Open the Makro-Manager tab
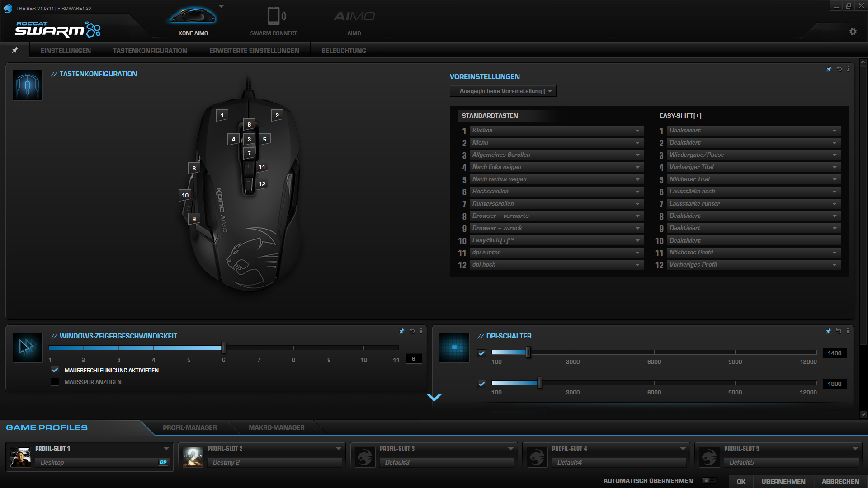The height and width of the screenshot is (488, 868). point(277,427)
